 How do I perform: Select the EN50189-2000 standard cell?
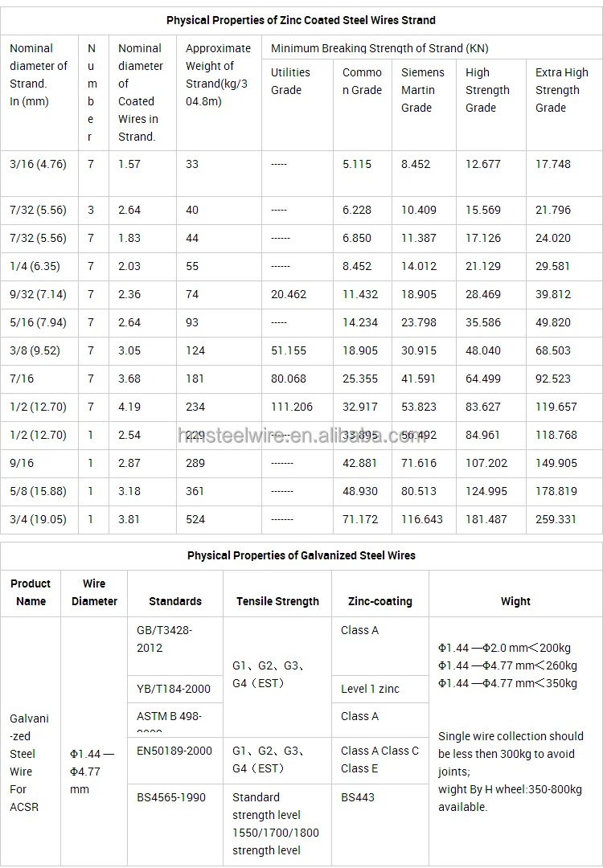click(174, 751)
